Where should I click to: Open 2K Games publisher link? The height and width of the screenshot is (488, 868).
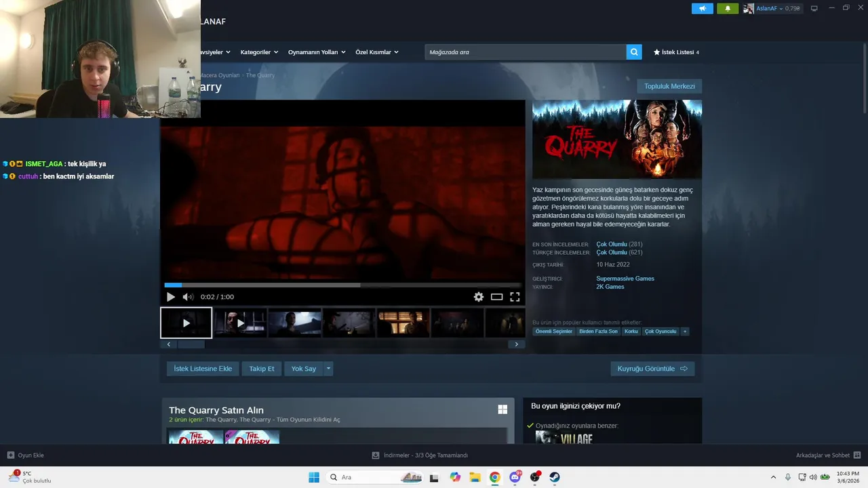pyautogui.click(x=610, y=287)
